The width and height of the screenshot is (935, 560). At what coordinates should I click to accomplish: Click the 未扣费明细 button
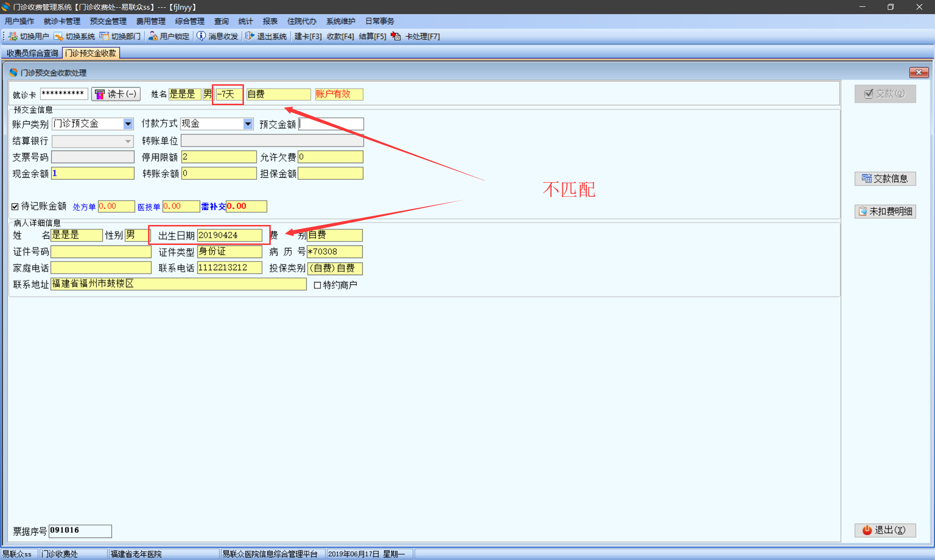(x=885, y=211)
